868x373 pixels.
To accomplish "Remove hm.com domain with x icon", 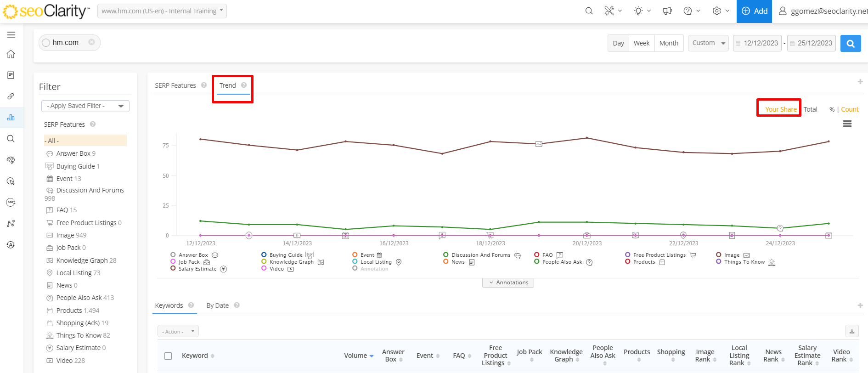I will pos(91,42).
